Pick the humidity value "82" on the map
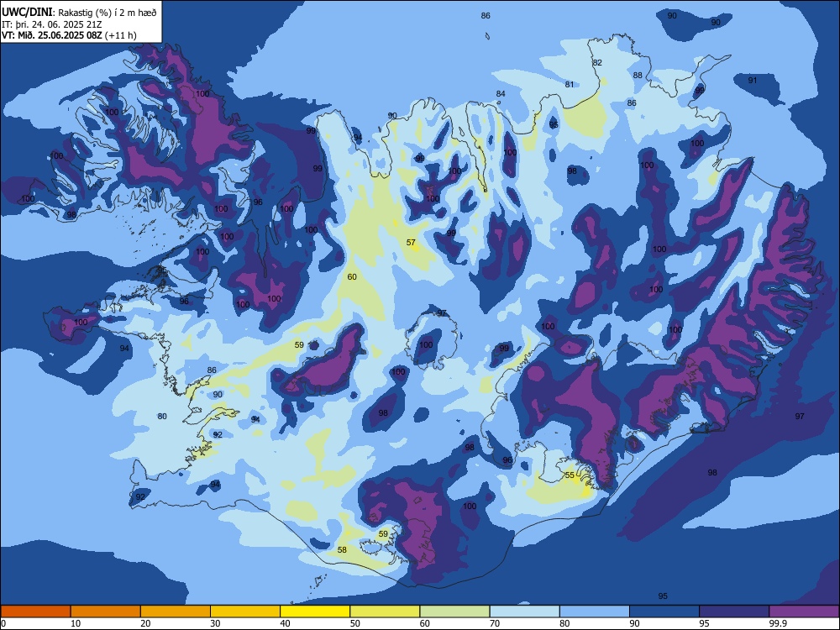The width and height of the screenshot is (840, 630). tap(597, 63)
